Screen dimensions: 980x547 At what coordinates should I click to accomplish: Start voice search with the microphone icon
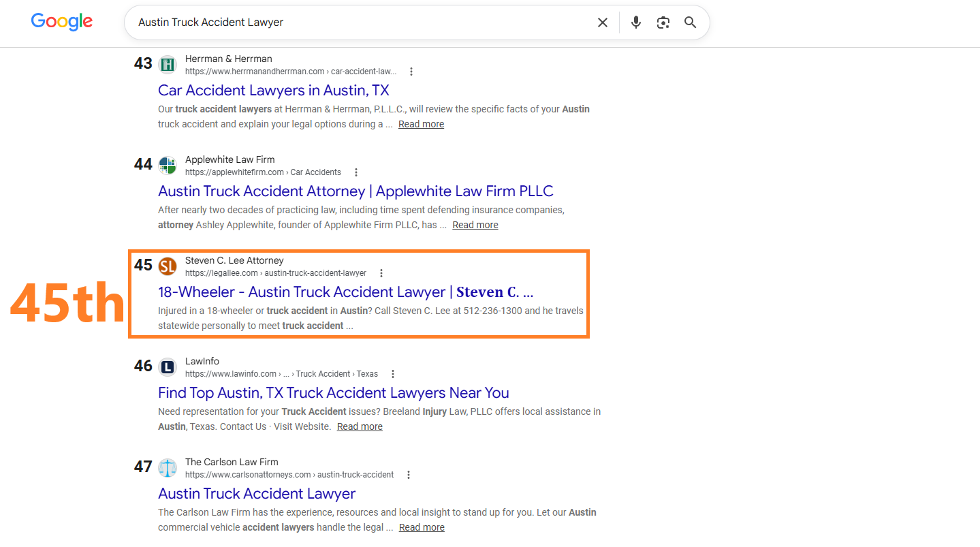point(636,22)
